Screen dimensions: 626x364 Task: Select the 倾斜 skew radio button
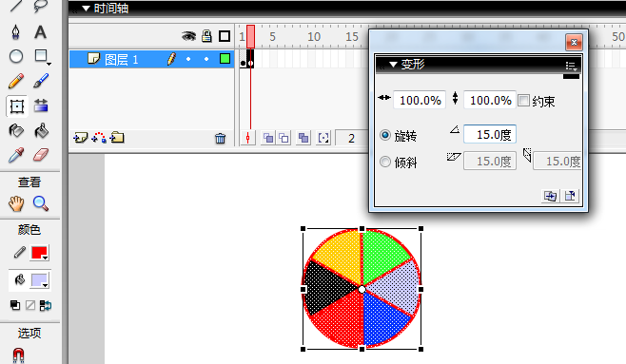coord(385,162)
